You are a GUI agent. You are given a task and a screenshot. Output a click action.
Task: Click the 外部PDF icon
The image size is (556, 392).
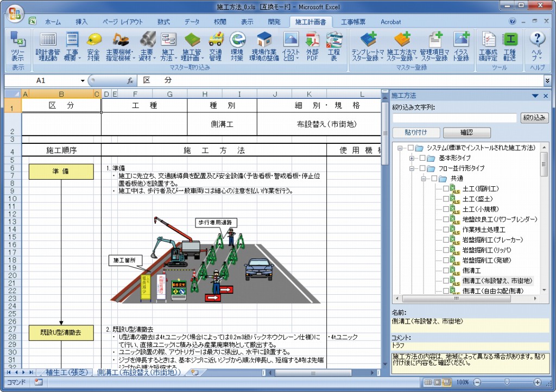pyautogui.click(x=312, y=46)
